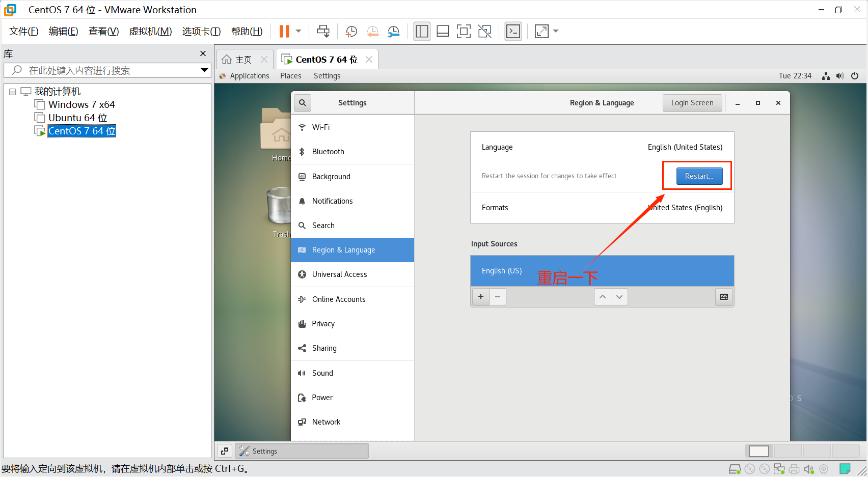
Task: Add an input source with plus button
Action: pyautogui.click(x=481, y=297)
